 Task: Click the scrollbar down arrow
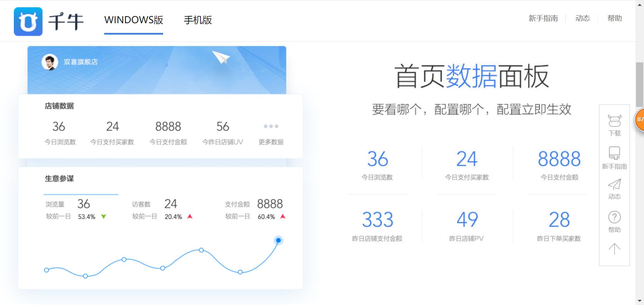pyautogui.click(x=639, y=301)
